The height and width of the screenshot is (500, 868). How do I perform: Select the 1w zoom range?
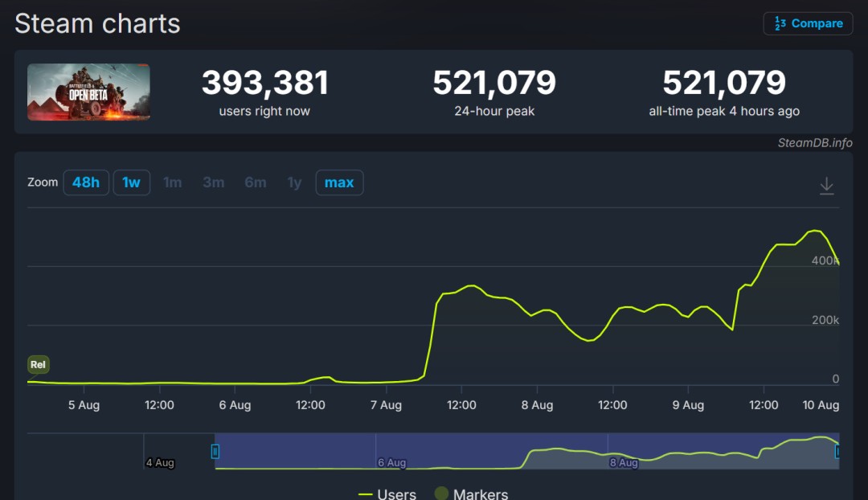(x=131, y=182)
